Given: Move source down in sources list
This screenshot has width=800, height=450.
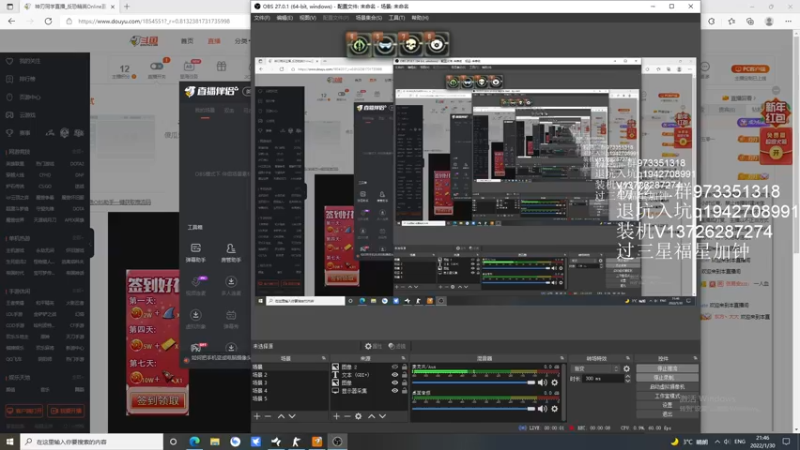Looking at the screenshot, I should 383,416.
